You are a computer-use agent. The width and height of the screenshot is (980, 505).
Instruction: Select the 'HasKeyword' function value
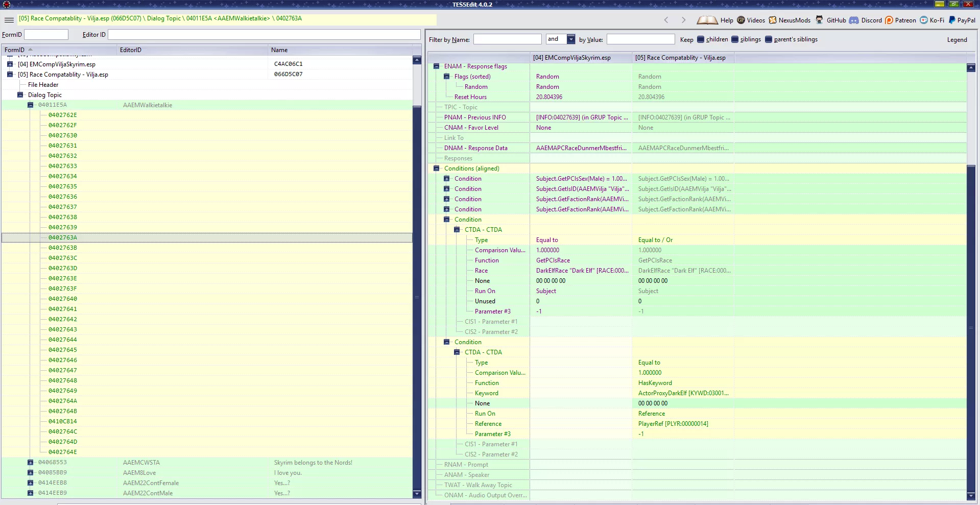click(655, 383)
